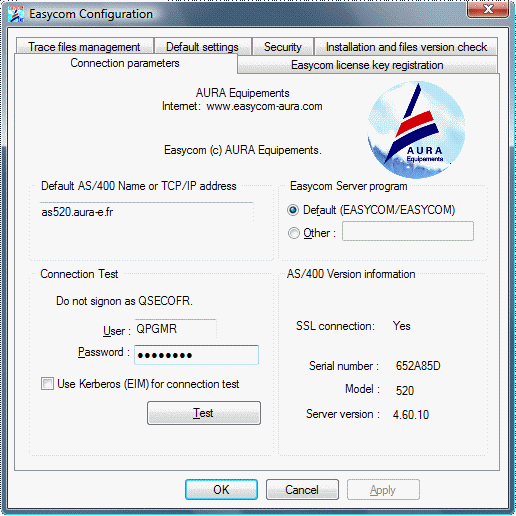Image resolution: width=516 pixels, height=516 pixels.
Task: Close the Easycom Configuration window
Action: (x=488, y=9)
